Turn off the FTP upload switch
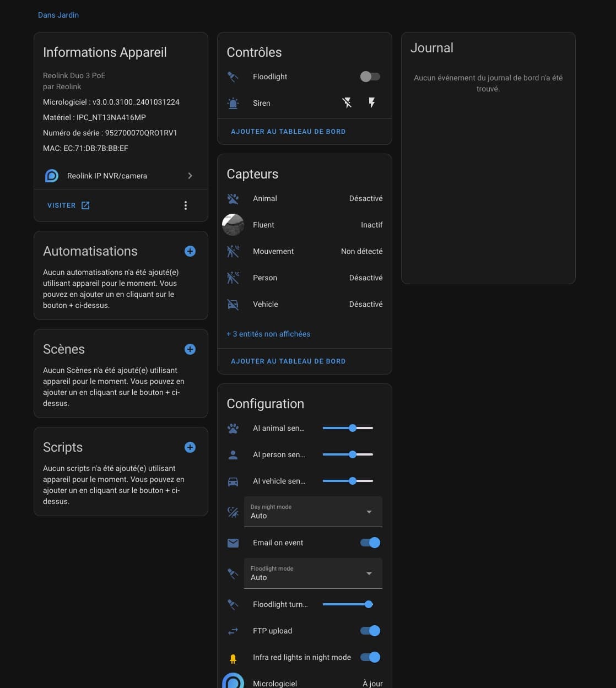 [370, 631]
